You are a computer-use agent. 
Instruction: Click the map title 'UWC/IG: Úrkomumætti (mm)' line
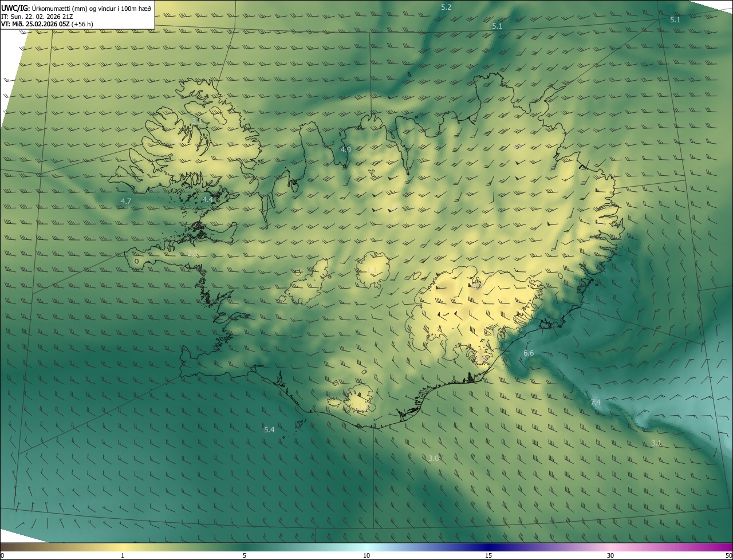coord(76,7)
